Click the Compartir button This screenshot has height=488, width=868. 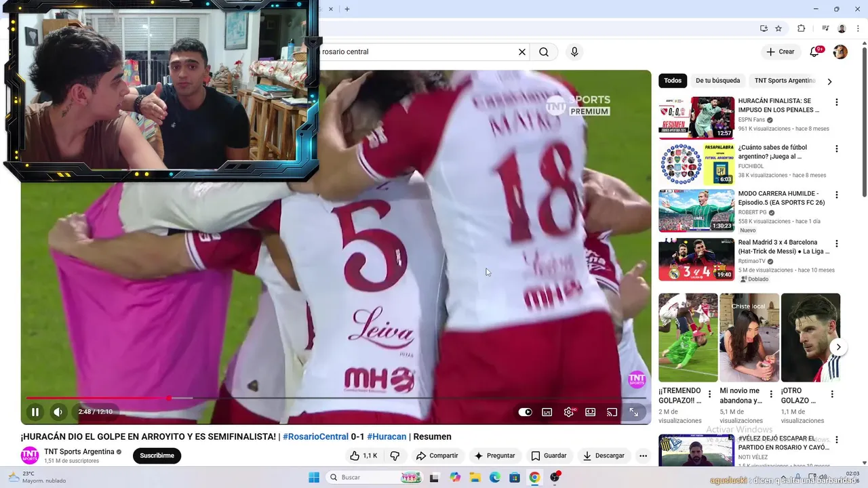[x=437, y=455]
